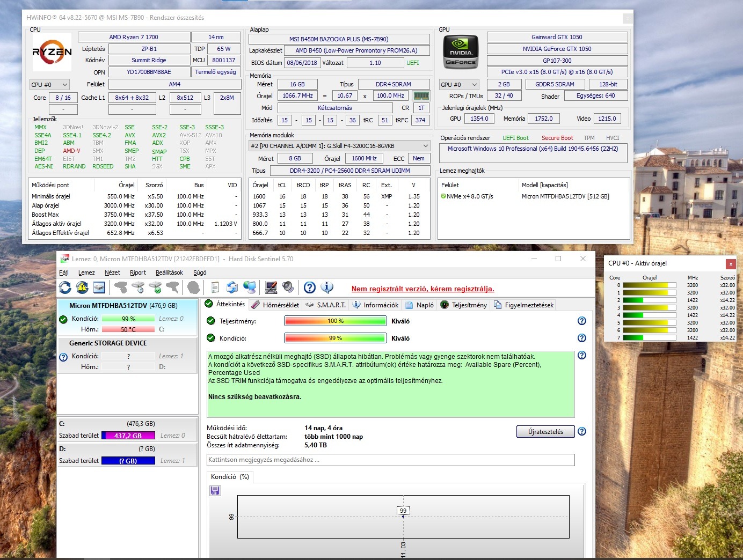Screen dimensions: 743x560
Task: Click the Teljesítmény 100 % progress bar
Action: (x=336, y=321)
